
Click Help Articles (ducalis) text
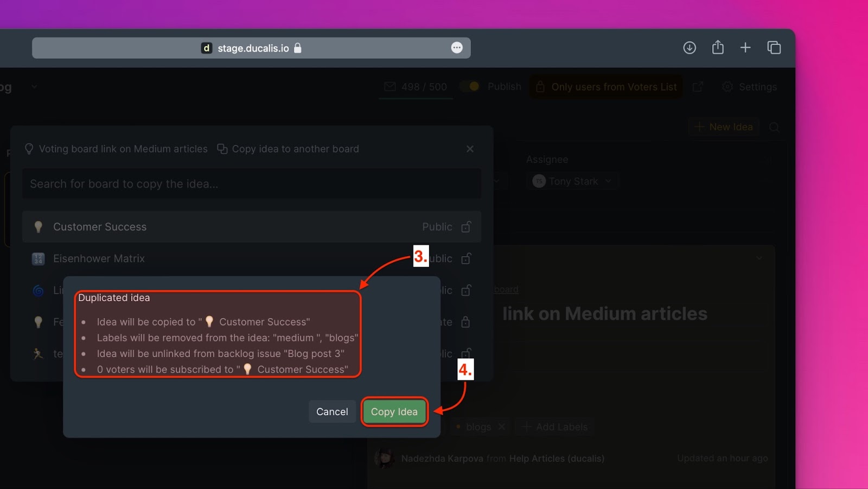pyautogui.click(x=557, y=459)
